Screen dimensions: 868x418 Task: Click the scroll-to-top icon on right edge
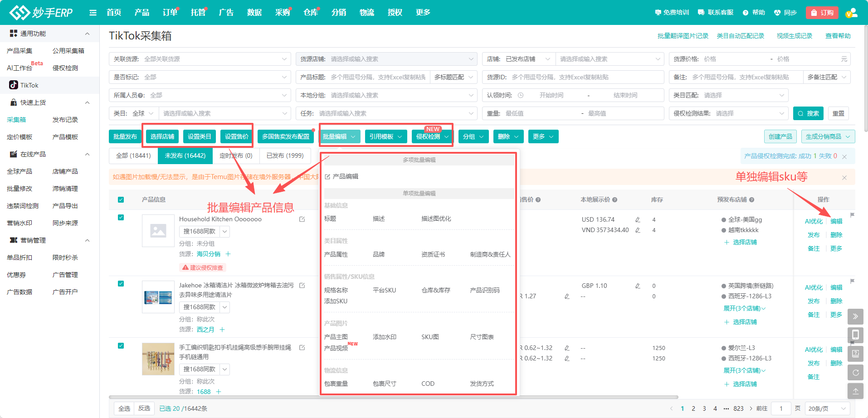tap(855, 391)
